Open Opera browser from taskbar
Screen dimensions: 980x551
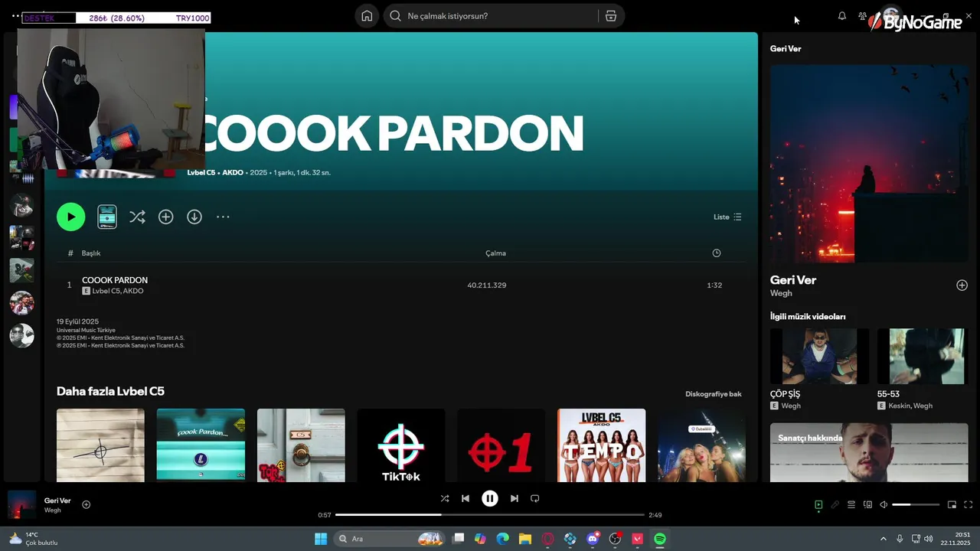547,539
